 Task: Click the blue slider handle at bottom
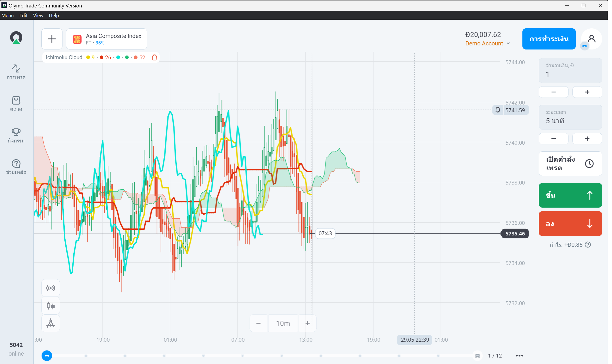point(47,355)
